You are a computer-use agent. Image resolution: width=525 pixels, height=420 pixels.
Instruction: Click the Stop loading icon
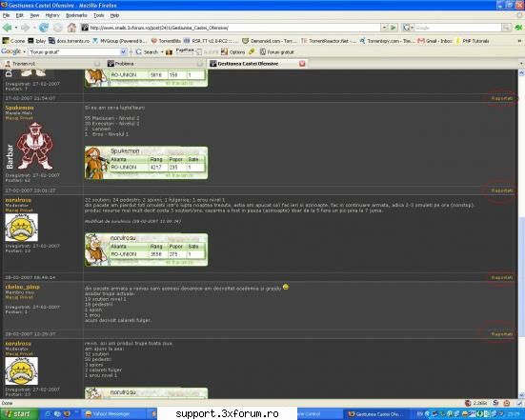pyautogui.click(x=58, y=28)
